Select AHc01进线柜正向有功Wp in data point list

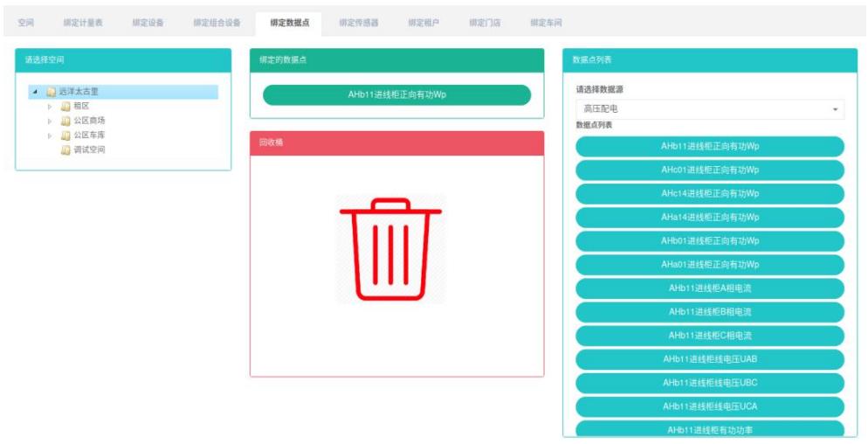pyautogui.click(x=709, y=170)
